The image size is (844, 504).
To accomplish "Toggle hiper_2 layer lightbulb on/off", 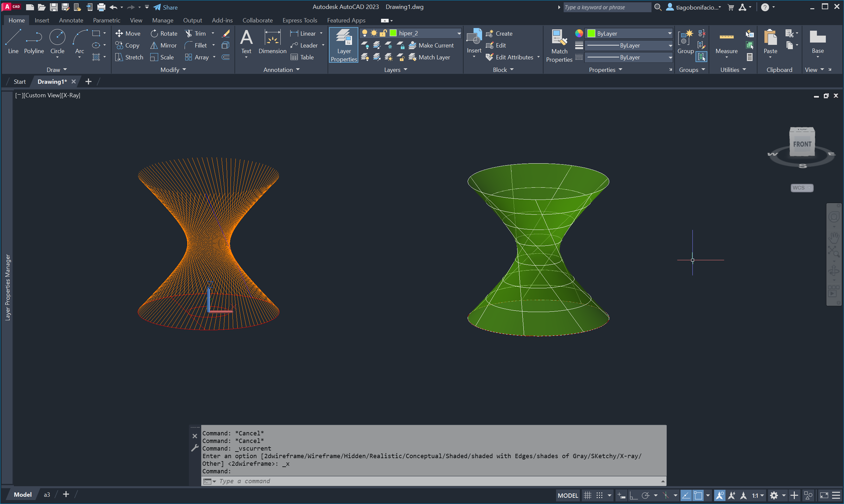I will (x=365, y=33).
